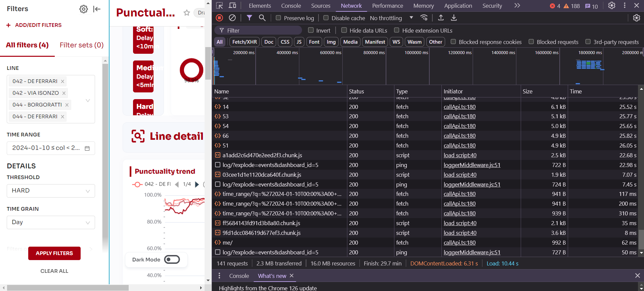Close the What's new tab

pyautogui.click(x=292, y=276)
